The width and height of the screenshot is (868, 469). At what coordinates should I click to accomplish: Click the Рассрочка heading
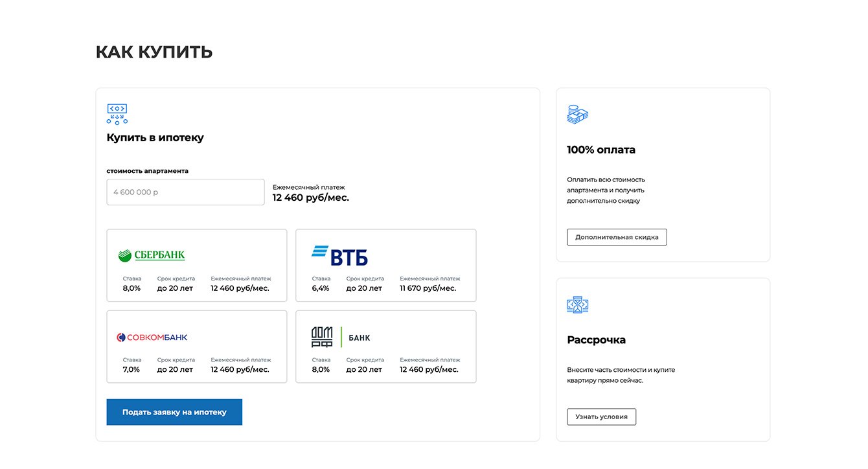(596, 340)
